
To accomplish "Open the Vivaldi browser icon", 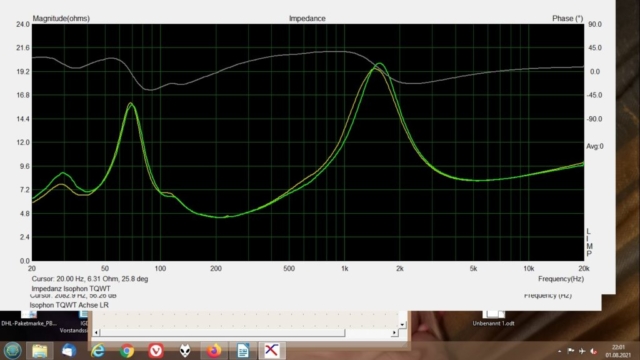I will pyautogui.click(x=156, y=351).
